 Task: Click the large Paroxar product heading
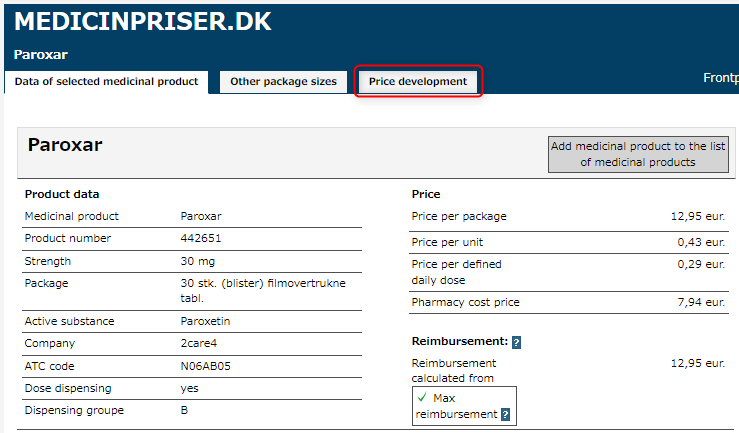[65, 145]
